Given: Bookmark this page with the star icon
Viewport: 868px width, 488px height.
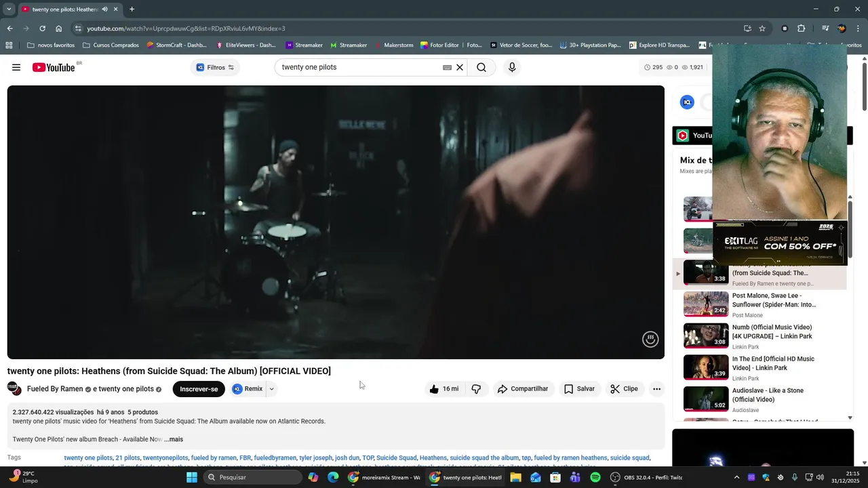Looking at the screenshot, I should 762,28.
